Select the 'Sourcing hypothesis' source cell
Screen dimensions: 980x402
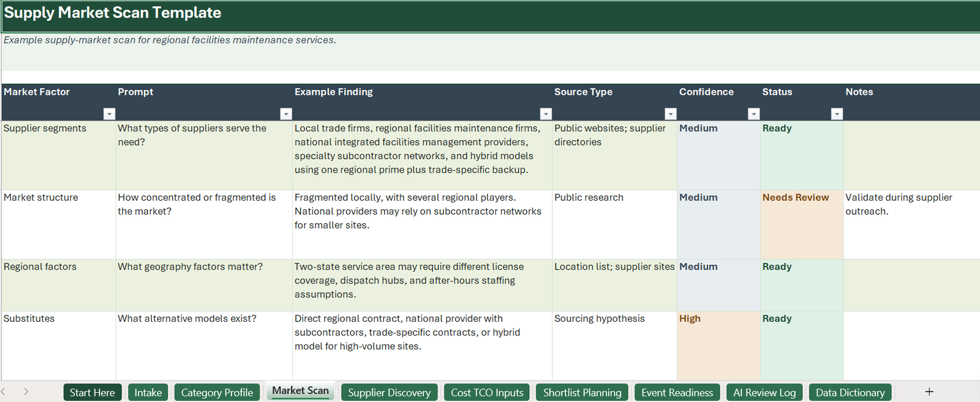(614, 346)
